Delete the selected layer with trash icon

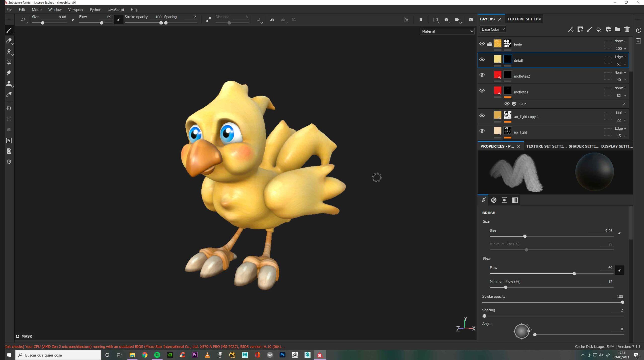tap(627, 29)
